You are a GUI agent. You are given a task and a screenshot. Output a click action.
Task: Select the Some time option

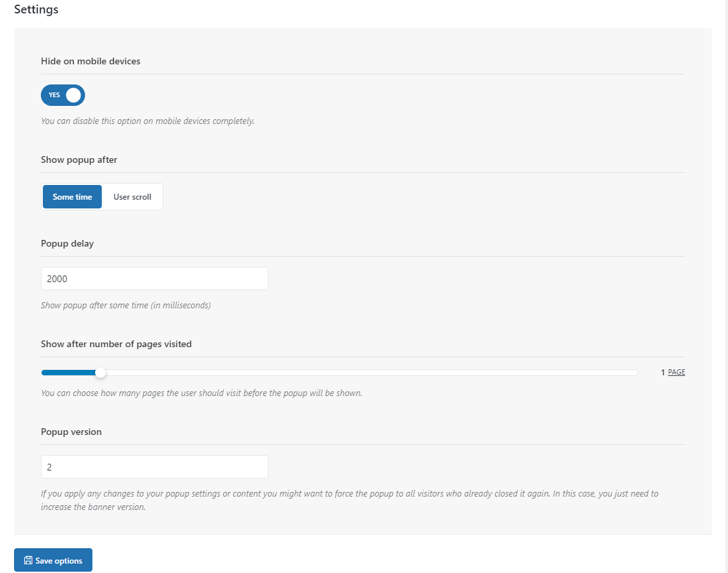tap(72, 196)
